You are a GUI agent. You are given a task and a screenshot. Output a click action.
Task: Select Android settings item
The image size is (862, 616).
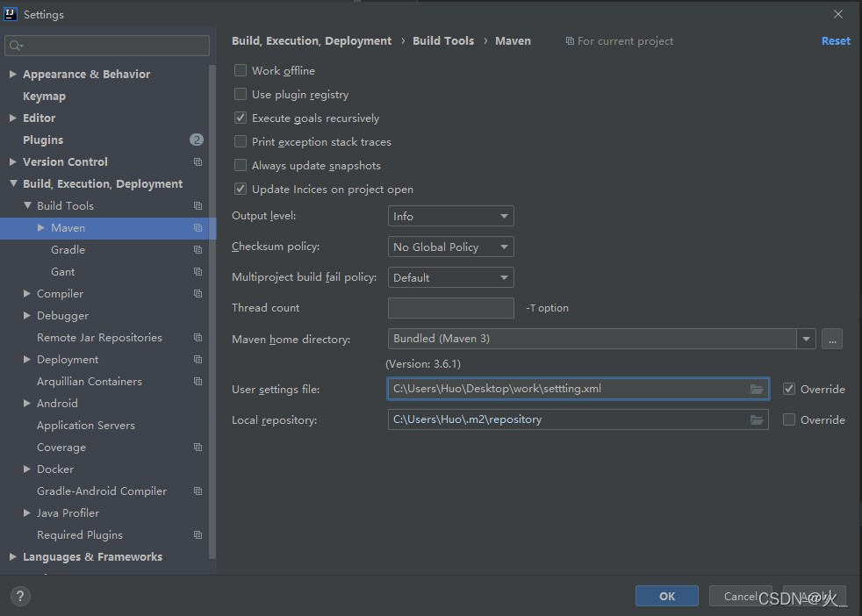57,404
